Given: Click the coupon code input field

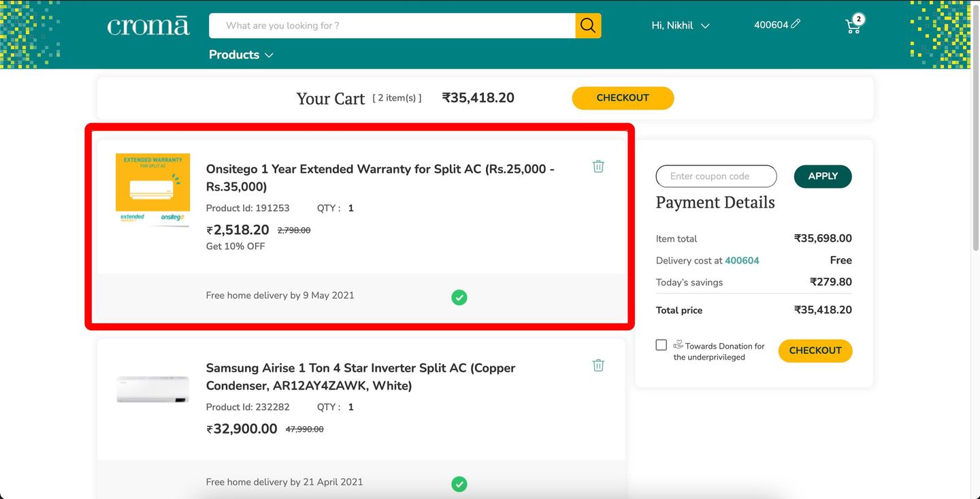Looking at the screenshot, I should coord(716,176).
